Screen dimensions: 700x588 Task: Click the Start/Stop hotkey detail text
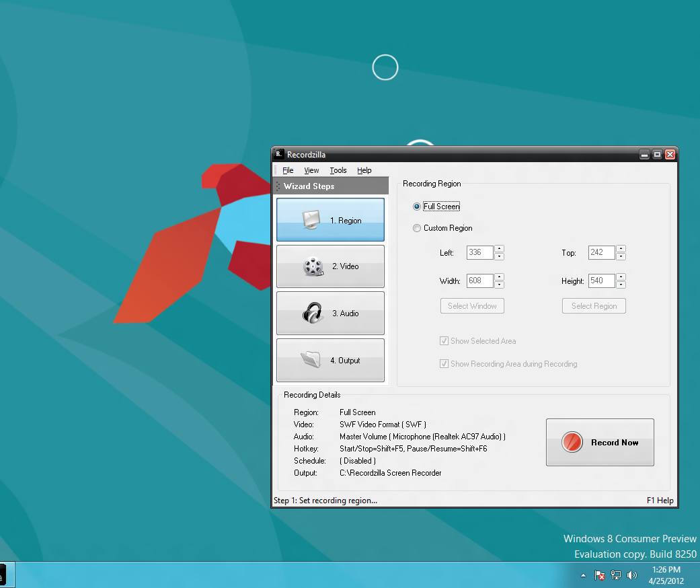click(413, 449)
